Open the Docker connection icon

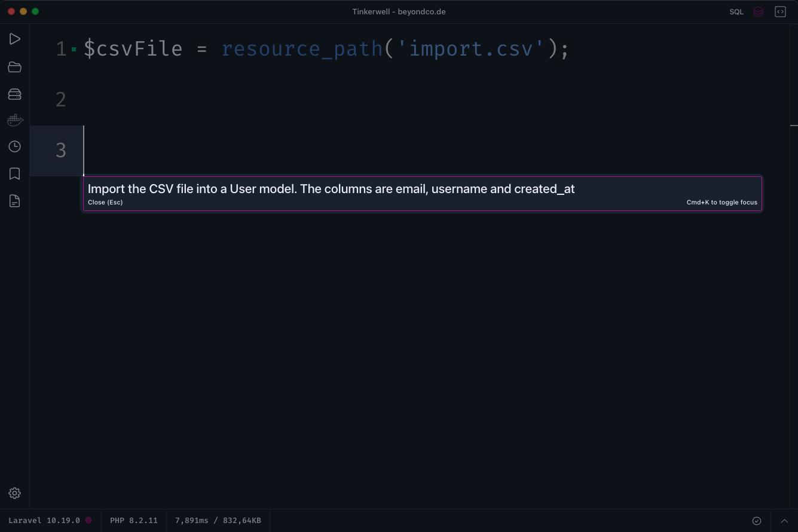pyautogui.click(x=15, y=121)
